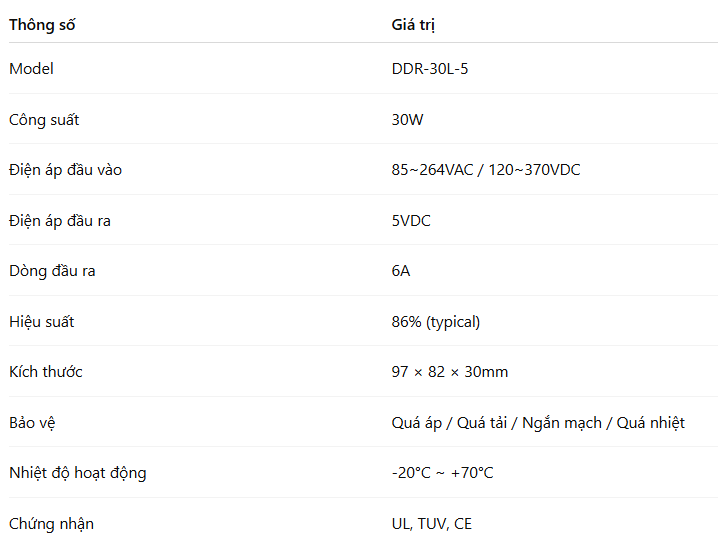This screenshot has width=718, height=536.
Task: Select the Model row label
Action: coord(31,69)
